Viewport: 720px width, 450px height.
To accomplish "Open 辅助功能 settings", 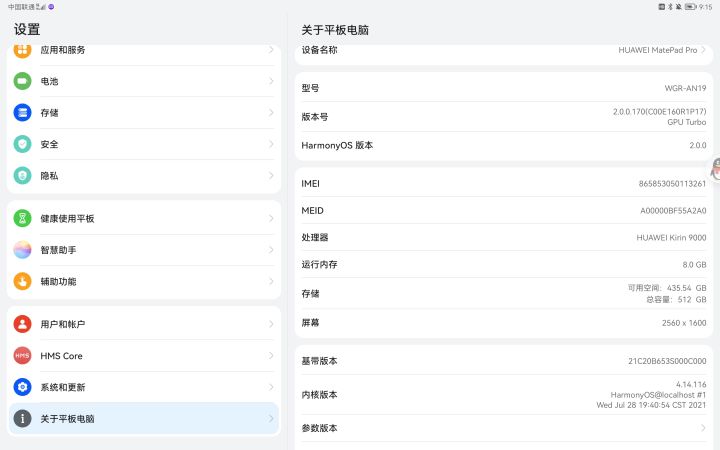I will coord(144,281).
